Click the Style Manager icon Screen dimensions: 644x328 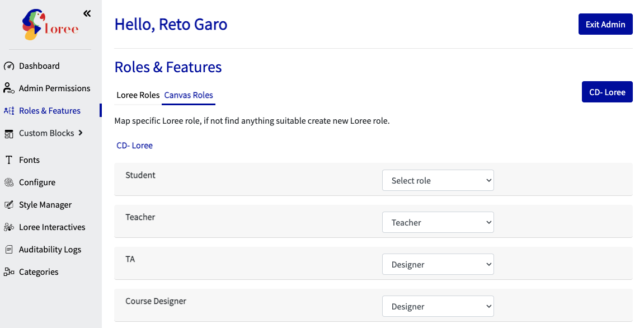(x=8, y=204)
